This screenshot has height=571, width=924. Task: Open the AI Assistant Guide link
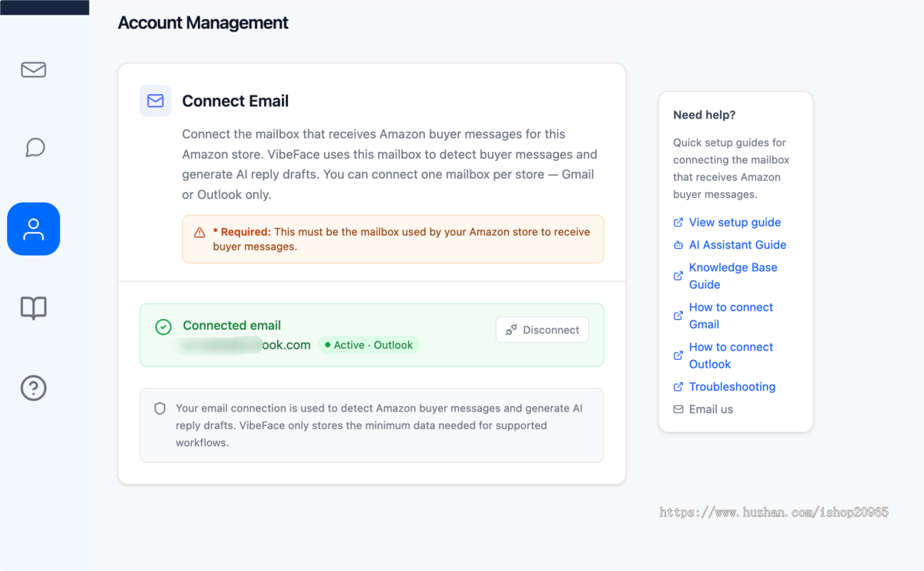click(738, 245)
